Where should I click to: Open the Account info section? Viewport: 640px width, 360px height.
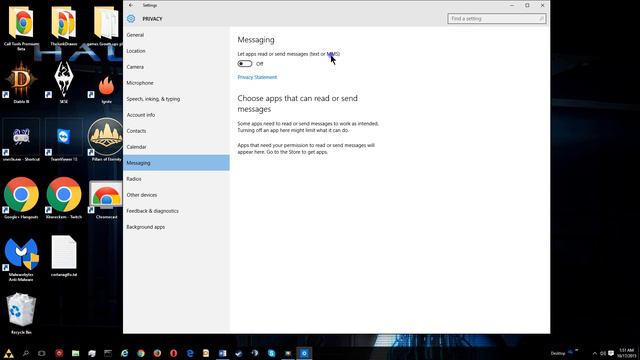coord(176,115)
